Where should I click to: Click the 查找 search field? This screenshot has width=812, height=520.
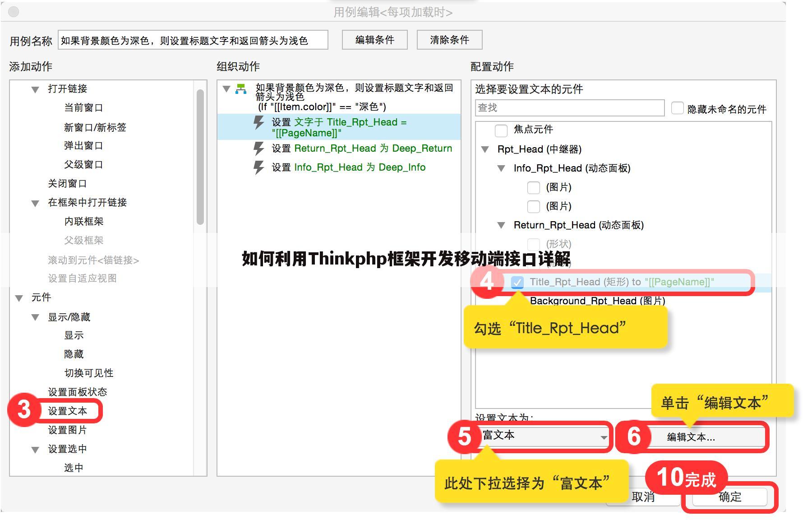570,108
